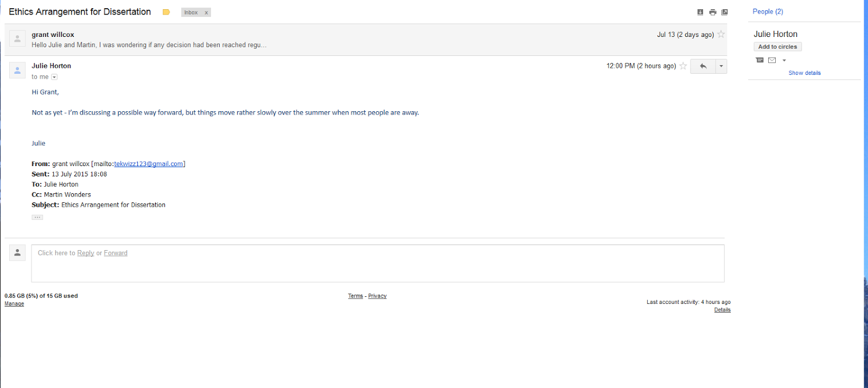Remove the Inbox label with its x
The image size is (868, 388).
[206, 12]
